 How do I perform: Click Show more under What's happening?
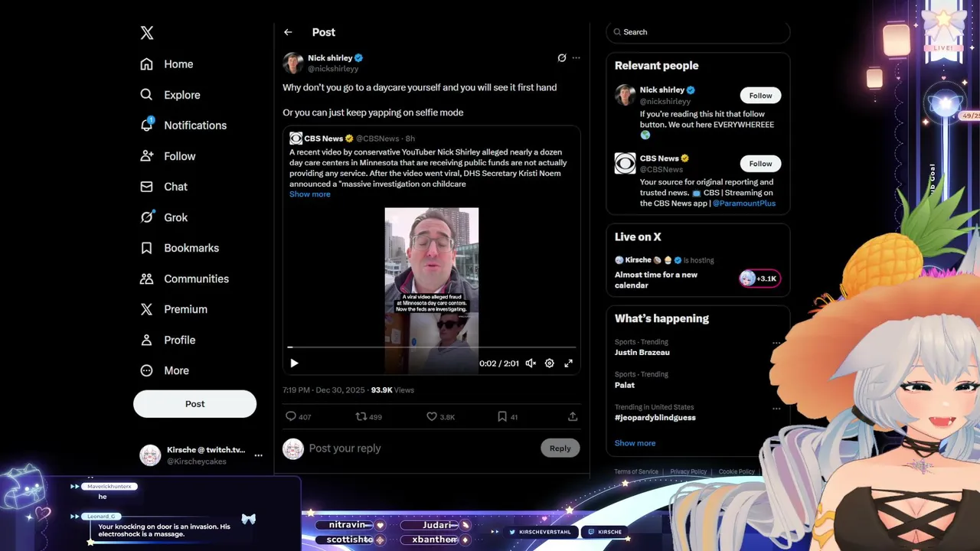tap(635, 443)
